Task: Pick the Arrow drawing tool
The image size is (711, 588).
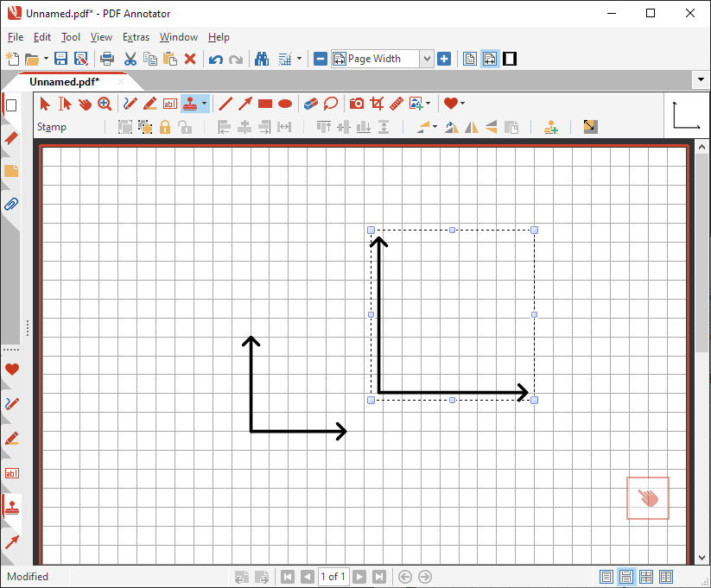Action: click(245, 104)
